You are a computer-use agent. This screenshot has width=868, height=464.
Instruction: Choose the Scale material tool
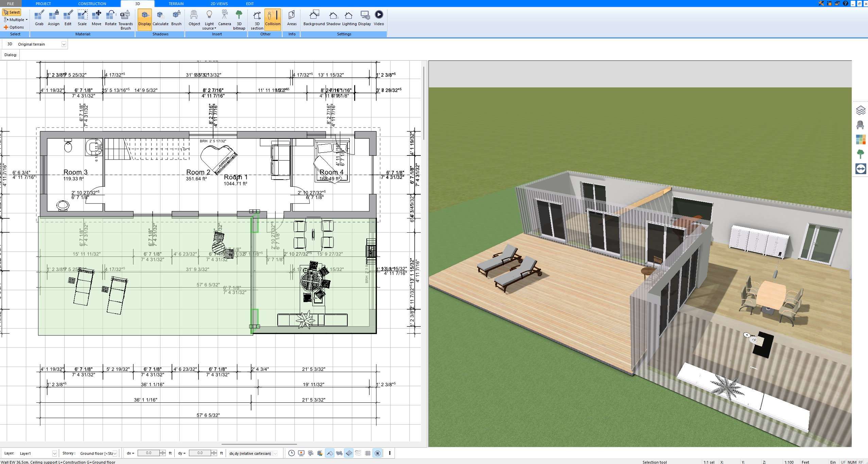coord(82,18)
